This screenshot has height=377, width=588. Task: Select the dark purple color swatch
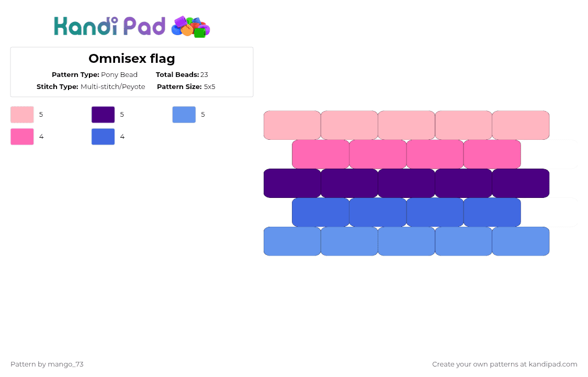point(103,115)
